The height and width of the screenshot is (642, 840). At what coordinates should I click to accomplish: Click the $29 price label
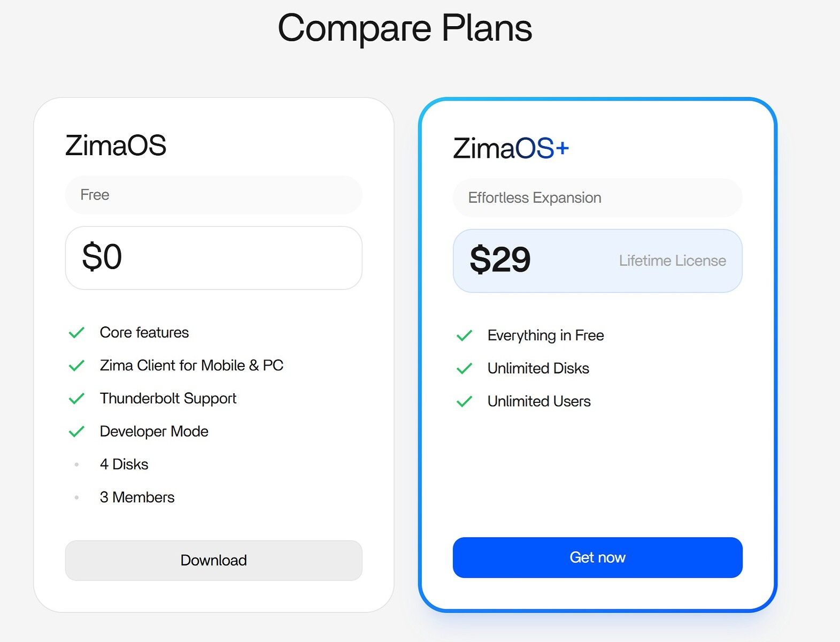(500, 260)
